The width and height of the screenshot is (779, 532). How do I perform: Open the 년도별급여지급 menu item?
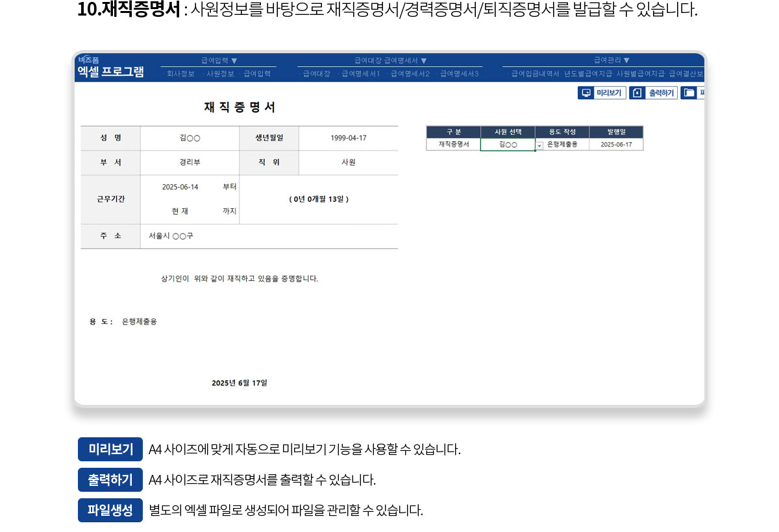[587, 74]
